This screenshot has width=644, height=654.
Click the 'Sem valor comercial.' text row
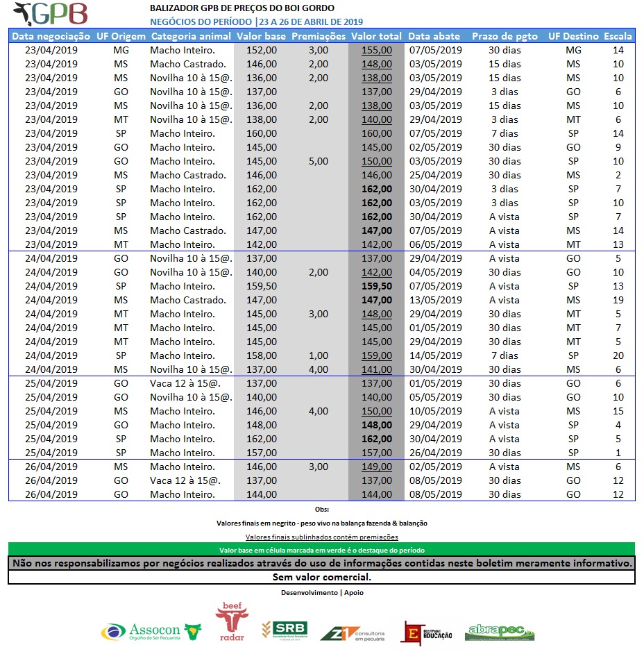click(x=321, y=577)
